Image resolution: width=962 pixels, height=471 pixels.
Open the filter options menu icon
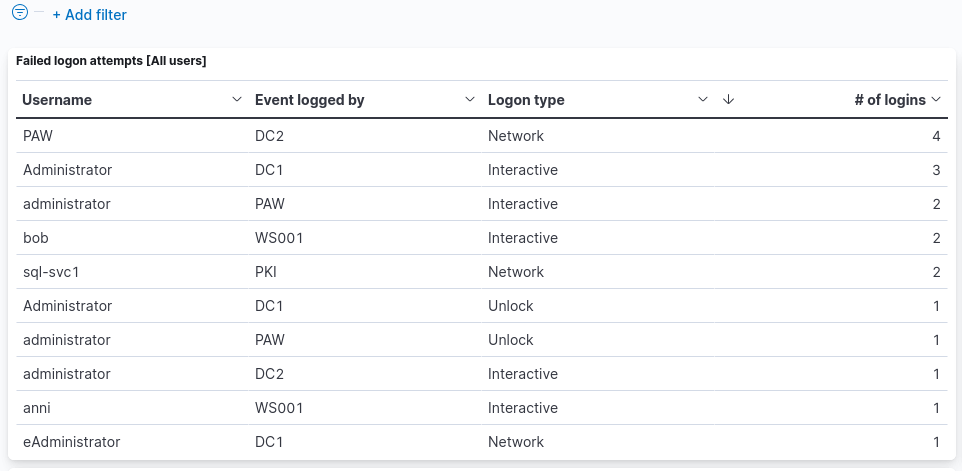pos(19,14)
